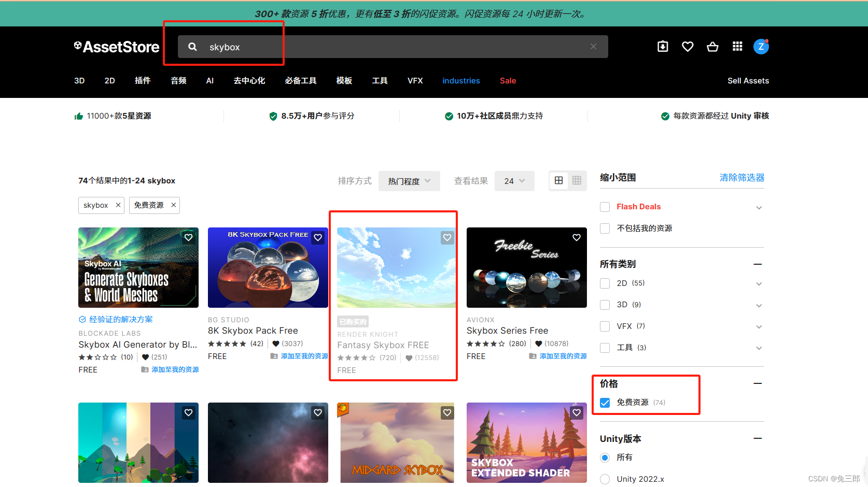Clear the search box with the X icon
This screenshot has width=868, height=487.
[x=593, y=47]
